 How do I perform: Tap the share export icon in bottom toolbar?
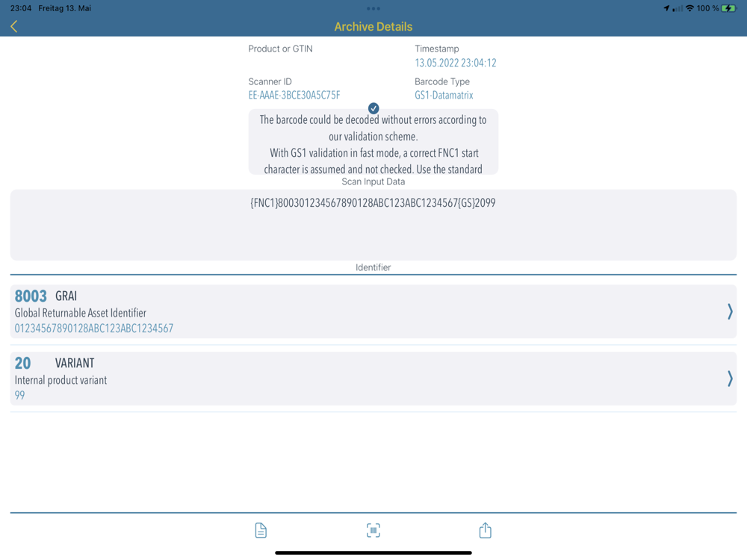click(x=485, y=530)
